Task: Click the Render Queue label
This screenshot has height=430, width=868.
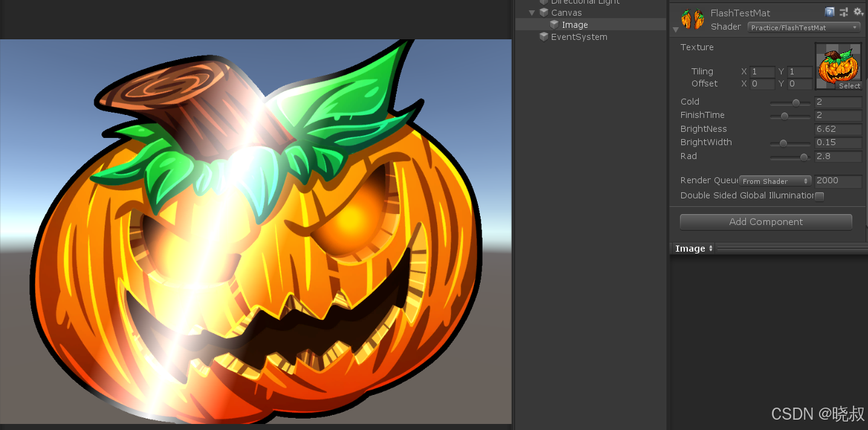Action: pos(710,180)
